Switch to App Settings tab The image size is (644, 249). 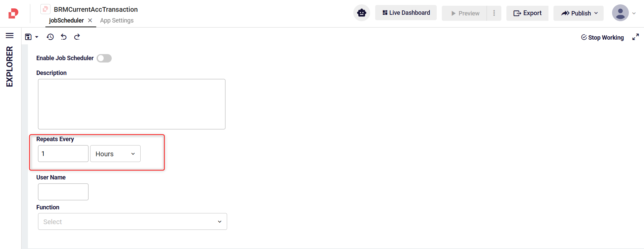pyautogui.click(x=117, y=20)
